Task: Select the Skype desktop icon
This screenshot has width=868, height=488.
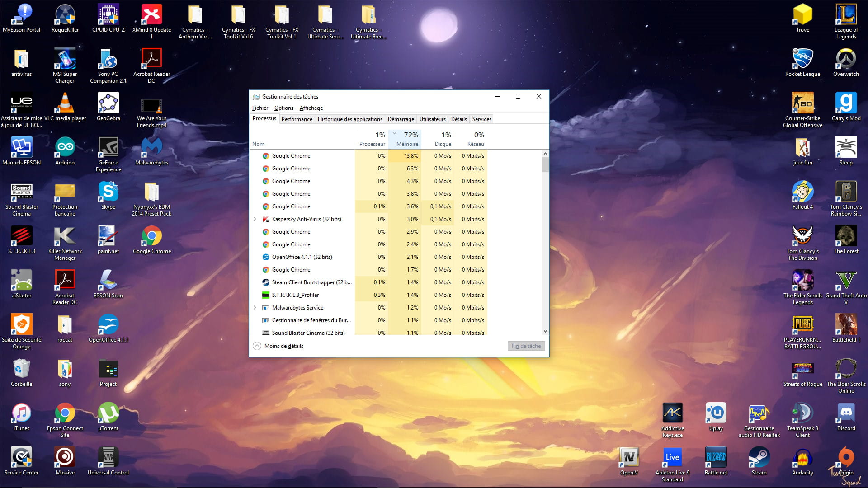Action: click(x=108, y=192)
